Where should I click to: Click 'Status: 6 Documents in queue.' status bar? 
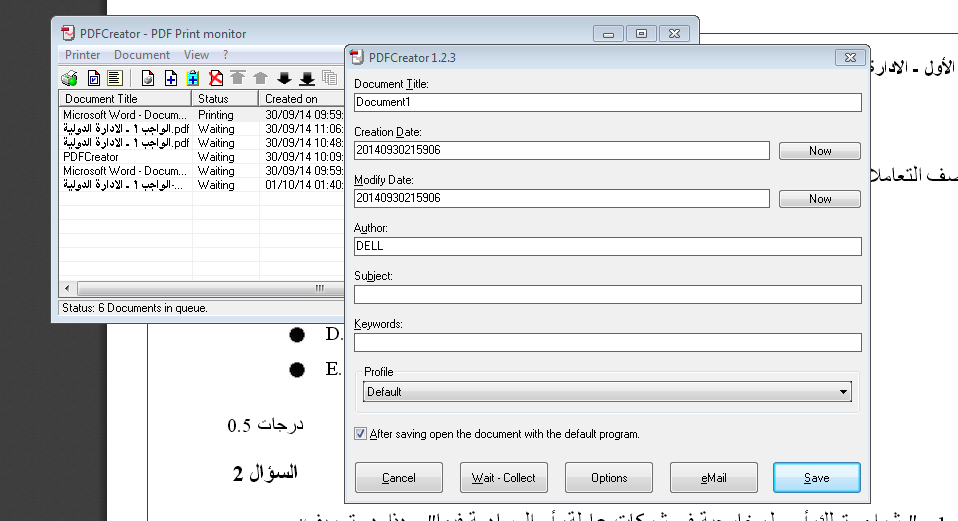click(x=135, y=308)
